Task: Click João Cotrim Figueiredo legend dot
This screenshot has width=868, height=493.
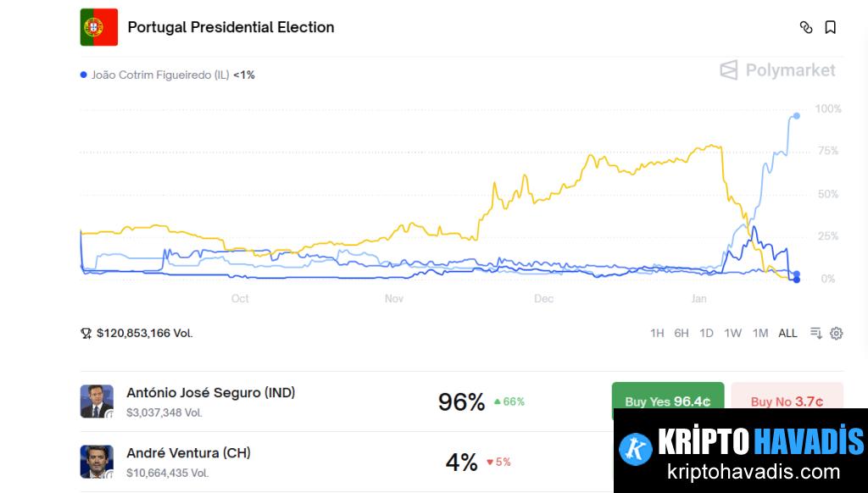Action: click(84, 75)
